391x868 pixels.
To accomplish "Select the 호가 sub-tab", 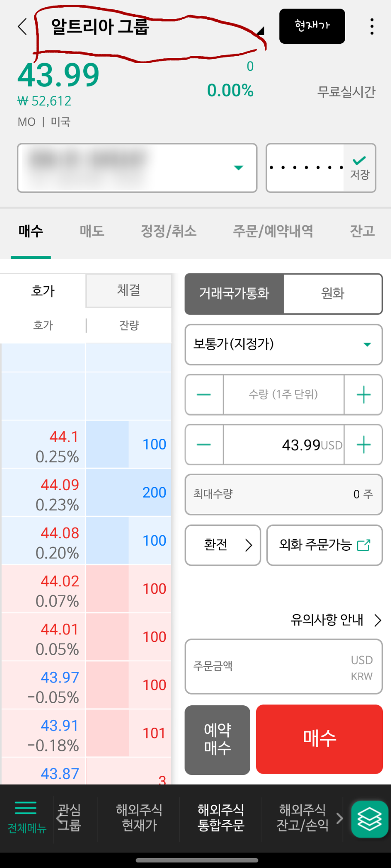I will coord(43,291).
